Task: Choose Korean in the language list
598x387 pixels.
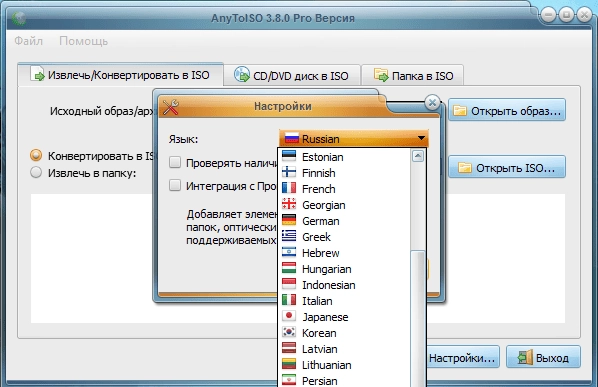Action: (345, 333)
